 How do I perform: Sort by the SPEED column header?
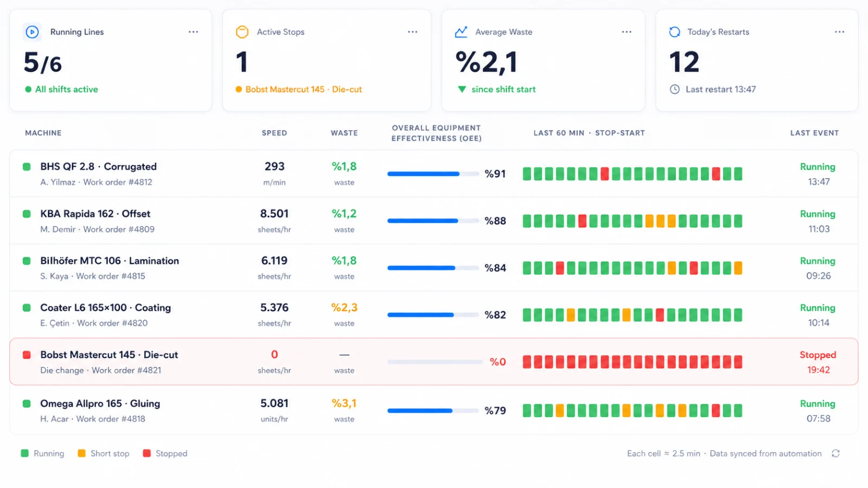(x=275, y=133)
